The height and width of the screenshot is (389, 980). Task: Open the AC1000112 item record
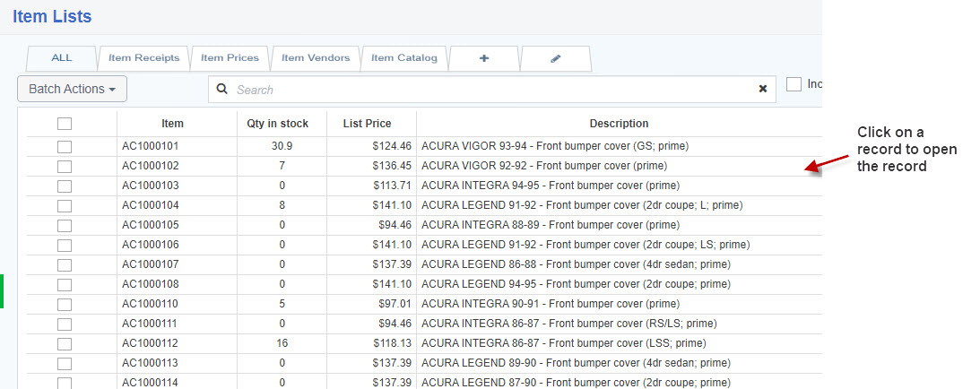click(151, 343)
